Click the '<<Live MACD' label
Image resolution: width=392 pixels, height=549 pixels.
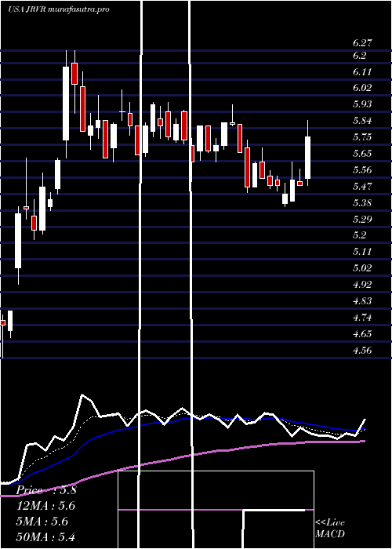click(x=330, y=528)
